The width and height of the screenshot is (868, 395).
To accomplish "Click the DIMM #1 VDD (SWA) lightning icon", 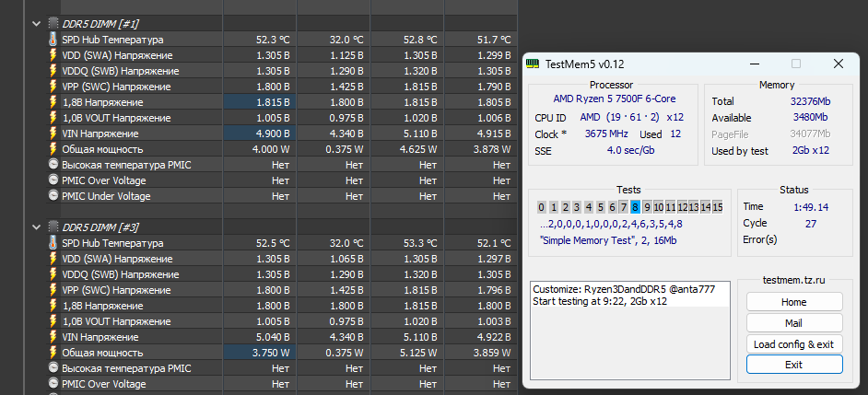I will click(53, 55).
